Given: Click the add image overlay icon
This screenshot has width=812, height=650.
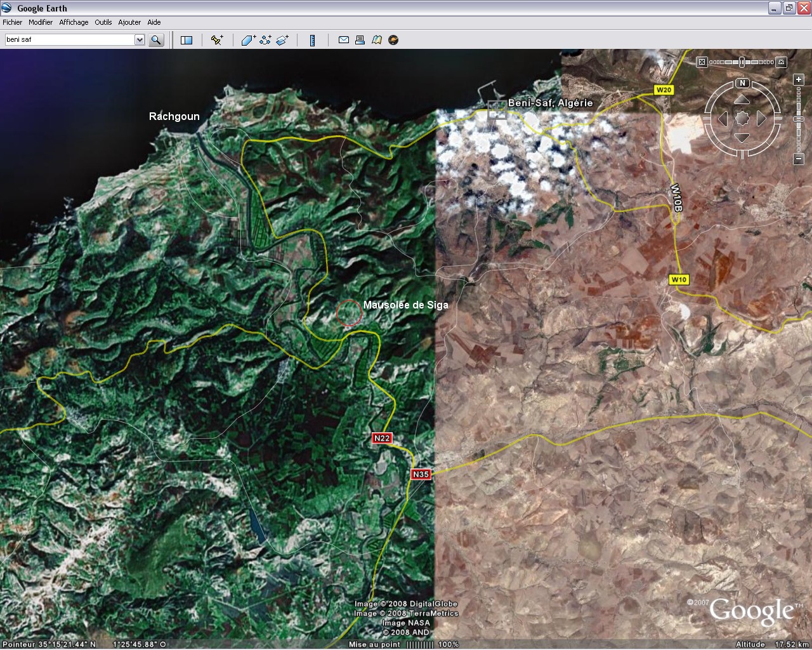Looking at the screenshot, I should (282, 40).
